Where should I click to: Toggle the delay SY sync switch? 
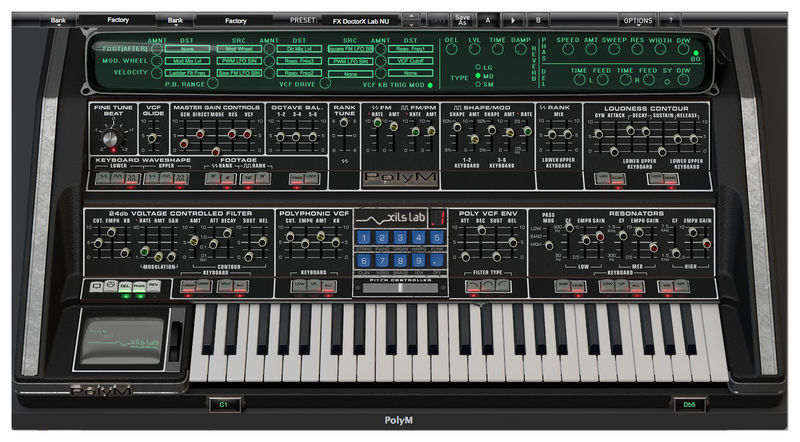tap(667, 82)
